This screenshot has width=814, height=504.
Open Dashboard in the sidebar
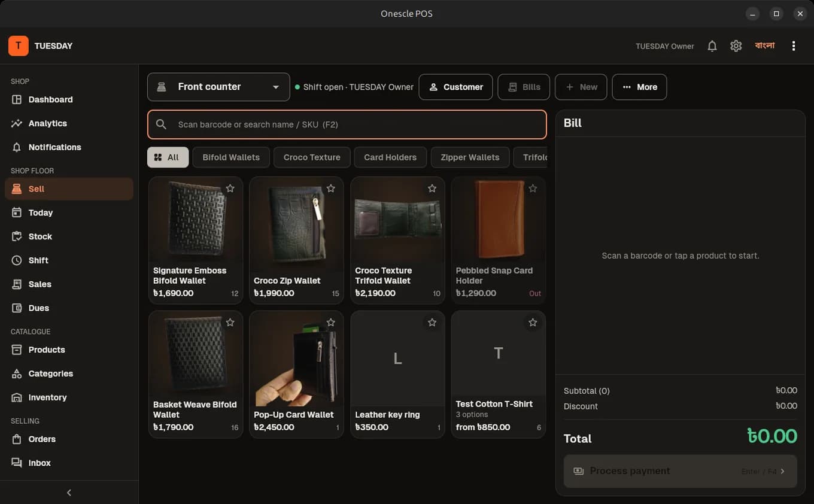point(69,99)
